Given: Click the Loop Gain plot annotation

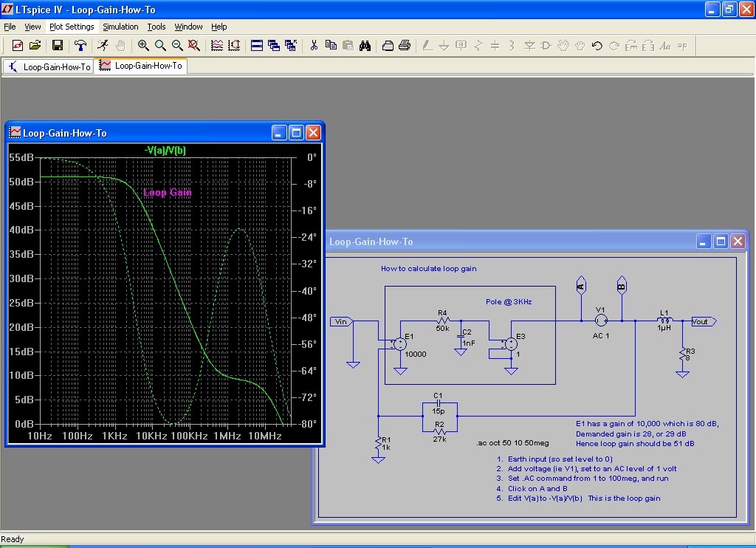Looking at the screenshot, I should [x=168, y=192].
